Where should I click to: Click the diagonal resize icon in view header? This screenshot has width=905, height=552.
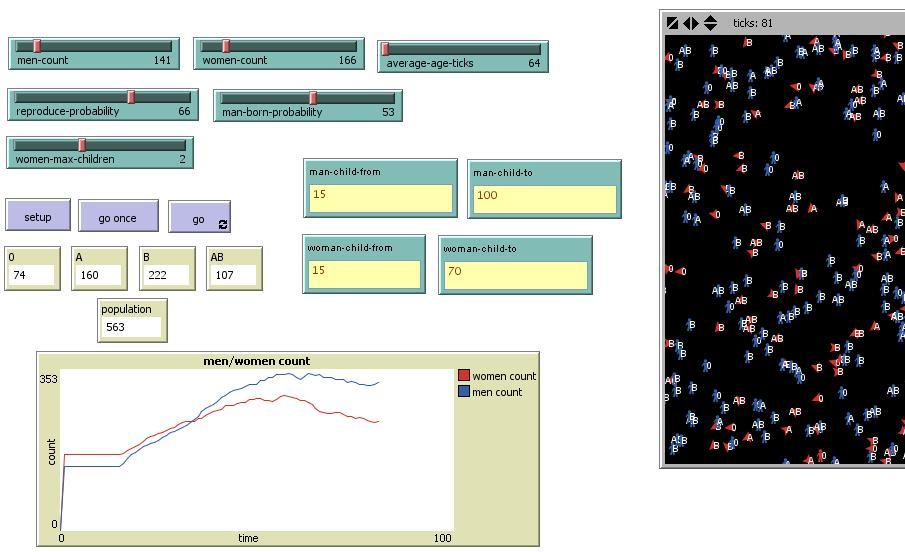672,23
